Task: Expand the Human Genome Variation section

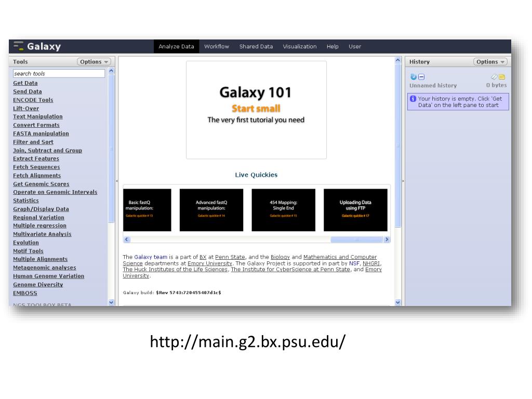Action: pyautogui.click(x=48, y=276)
